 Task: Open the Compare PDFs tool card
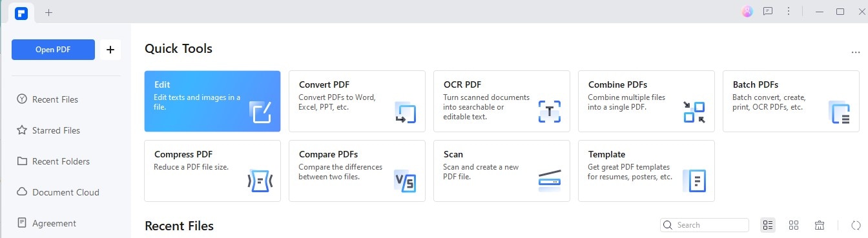click(x=357, y=171)
